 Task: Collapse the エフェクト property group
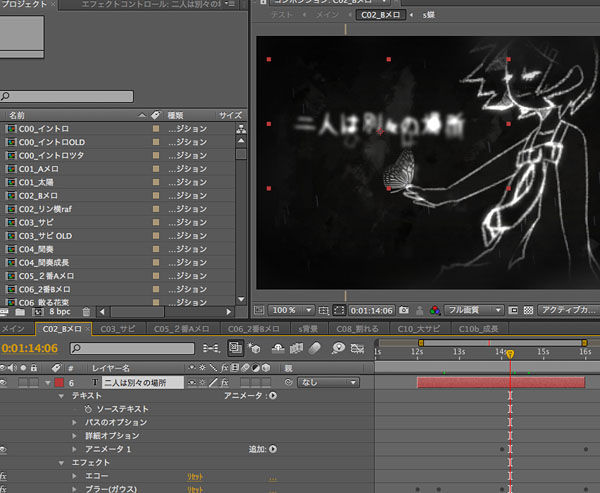(x=61, y=463)
